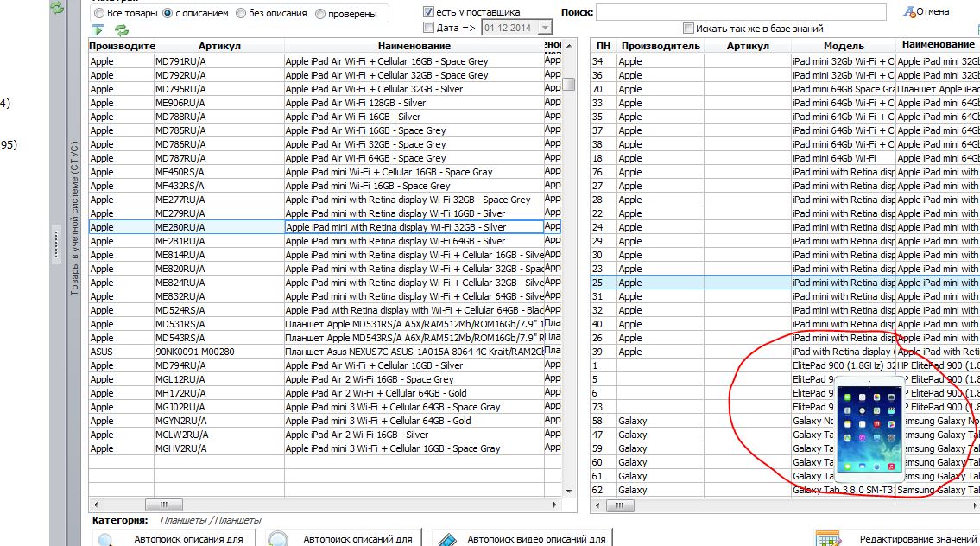This screenshot has width=980, height=546.
Task: Click the Автопоиск описания для button
Action: click(x=174, y=538)
